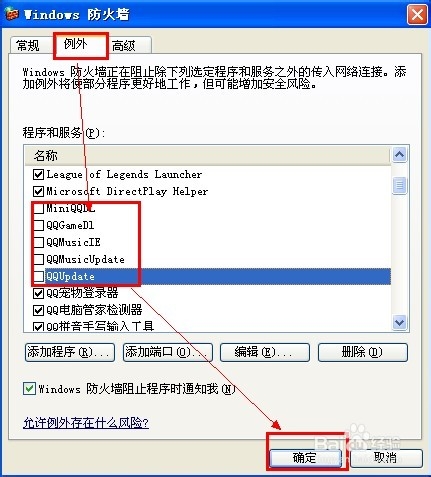Open the 高级 tab
The image size is (431, 477).
(128, 45)
